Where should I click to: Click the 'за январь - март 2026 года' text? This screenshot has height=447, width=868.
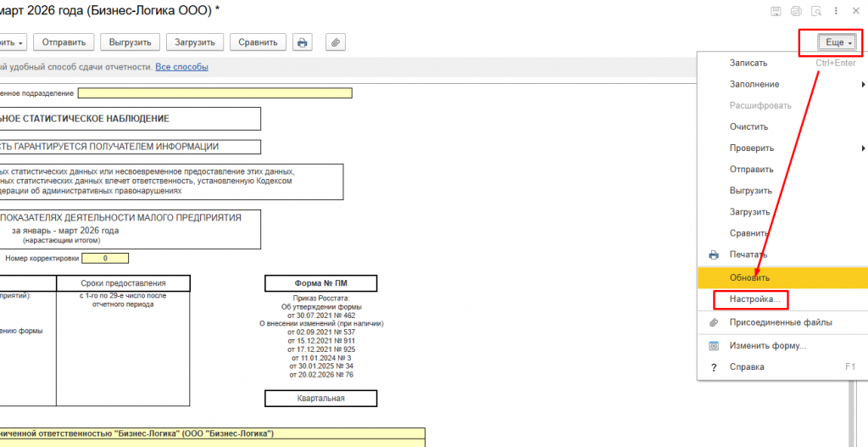[65, 231]
